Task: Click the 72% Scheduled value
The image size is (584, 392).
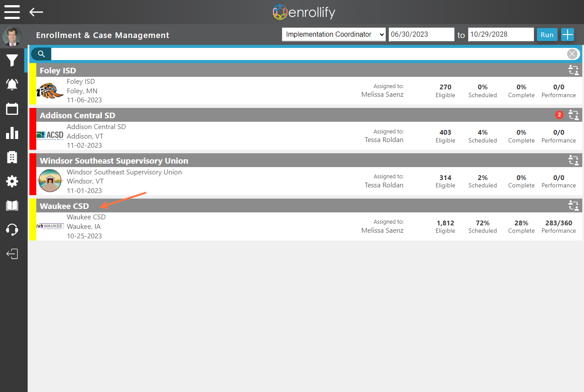Action: pyautogui.click(x=482, y=223)
